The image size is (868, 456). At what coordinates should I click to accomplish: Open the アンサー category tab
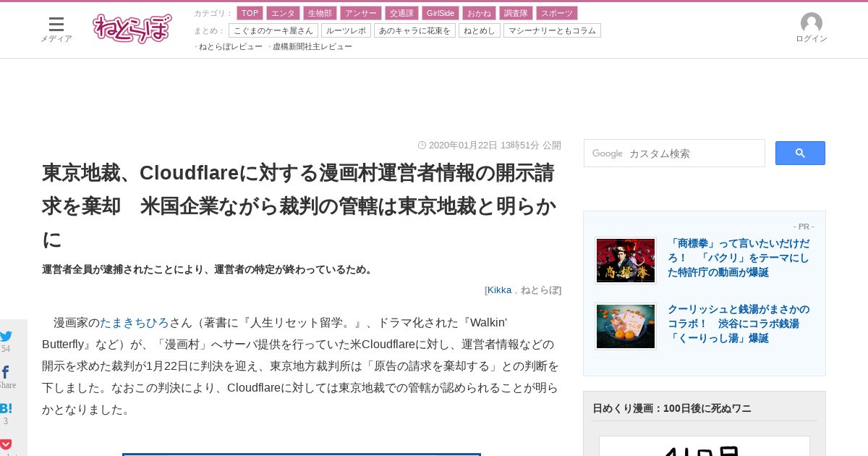361,13
